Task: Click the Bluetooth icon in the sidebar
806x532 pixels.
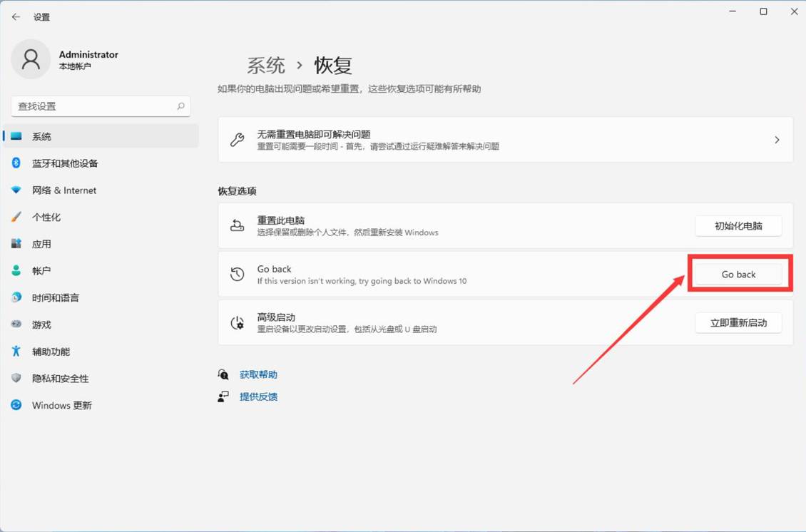Action: click(16, 163)
